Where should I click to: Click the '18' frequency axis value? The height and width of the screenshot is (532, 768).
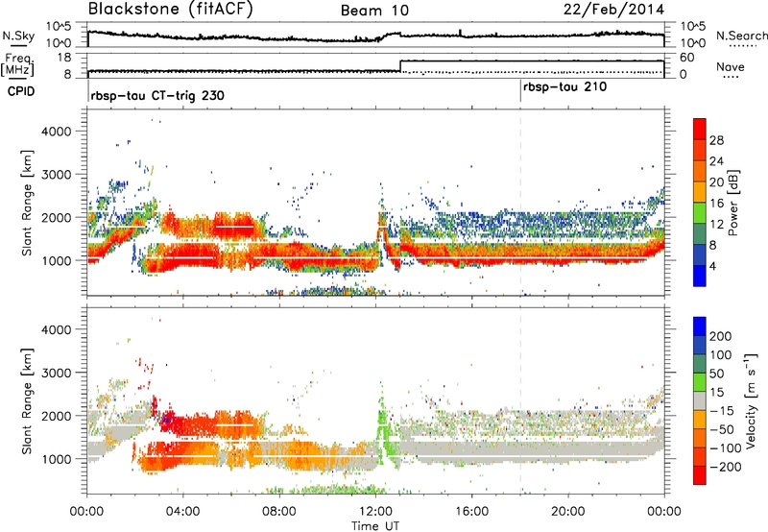(x=63, y=58)
